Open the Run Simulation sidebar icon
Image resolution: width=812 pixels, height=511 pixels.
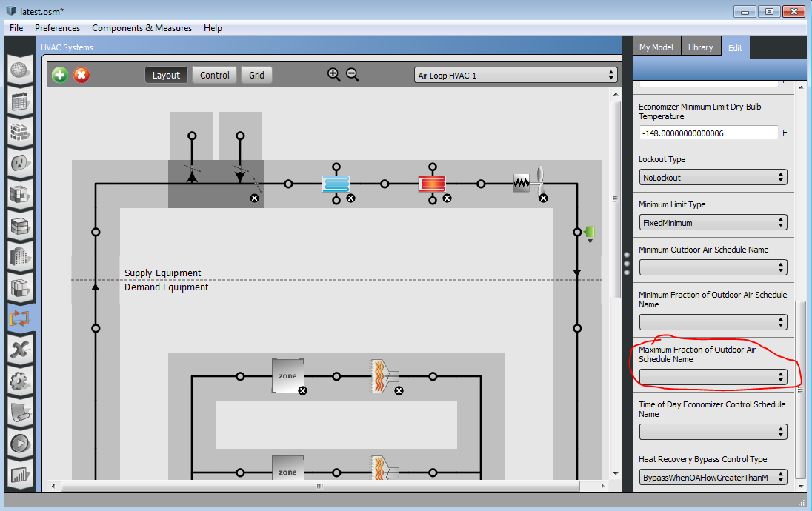(x=20, y=444)
